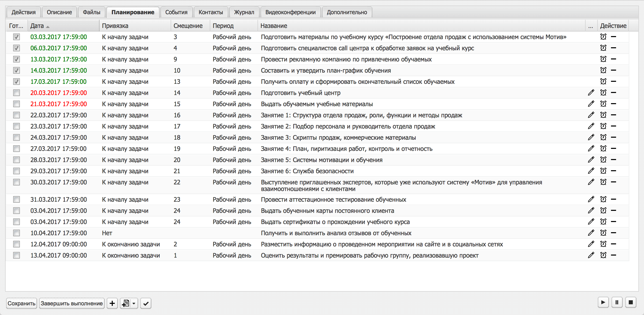644x315 pixels.
Task: Sort by the 'Дата' column header
Action: coord(63,26)
